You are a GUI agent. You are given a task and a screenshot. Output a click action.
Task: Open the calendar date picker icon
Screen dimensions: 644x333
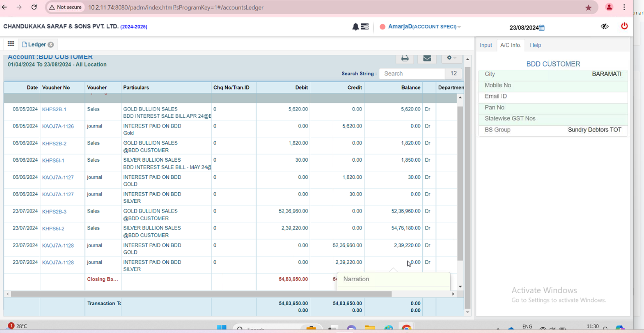[542, 28]
